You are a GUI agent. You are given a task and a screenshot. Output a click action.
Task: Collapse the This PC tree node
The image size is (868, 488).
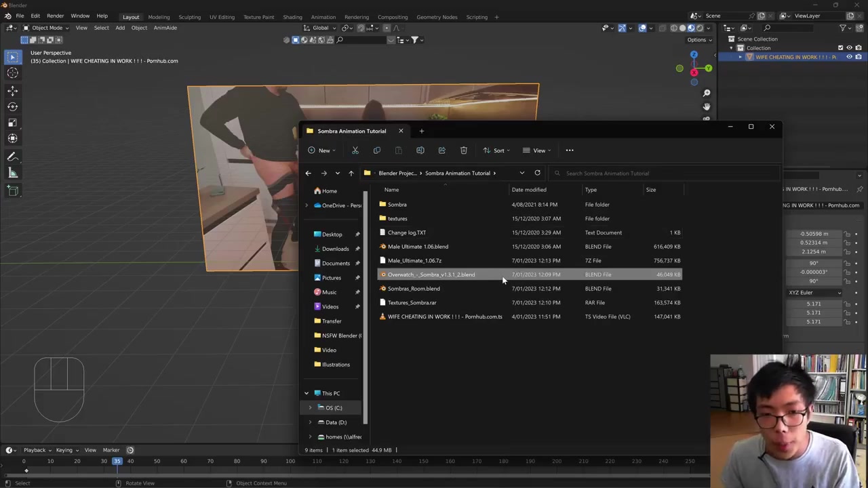click(x=306, y=393)
